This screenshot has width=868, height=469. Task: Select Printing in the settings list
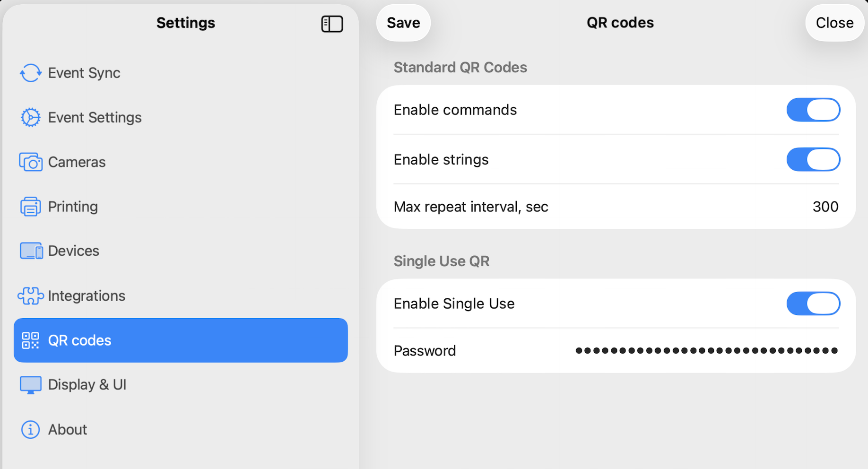tap(73, 207)
